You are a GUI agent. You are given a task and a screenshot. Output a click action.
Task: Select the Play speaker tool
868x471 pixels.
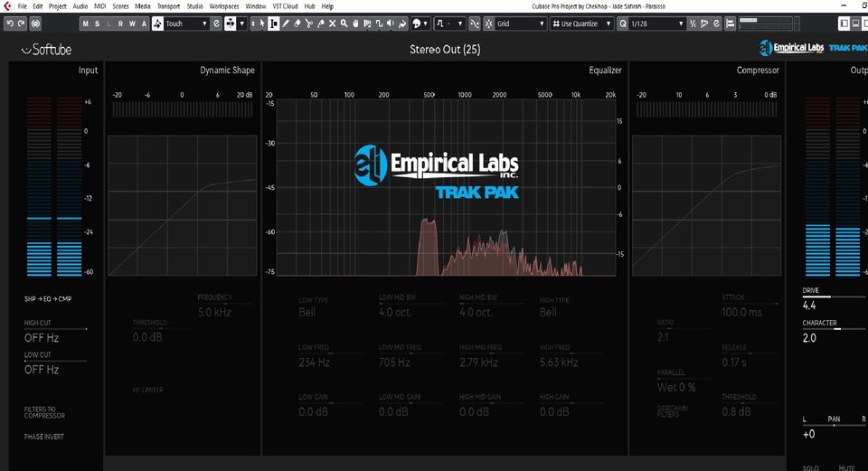coord(391,24)
